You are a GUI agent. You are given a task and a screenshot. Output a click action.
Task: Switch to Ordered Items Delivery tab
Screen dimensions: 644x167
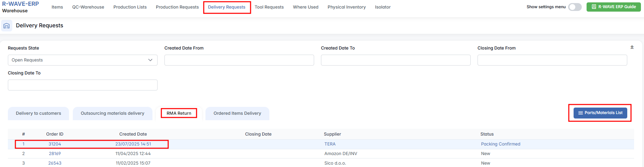[x=237, y=113]
